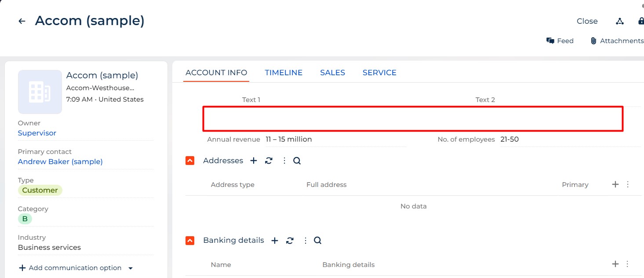The image size is (644, 278).
Task: Refresh the Addresses list
Action: [269, 161]
